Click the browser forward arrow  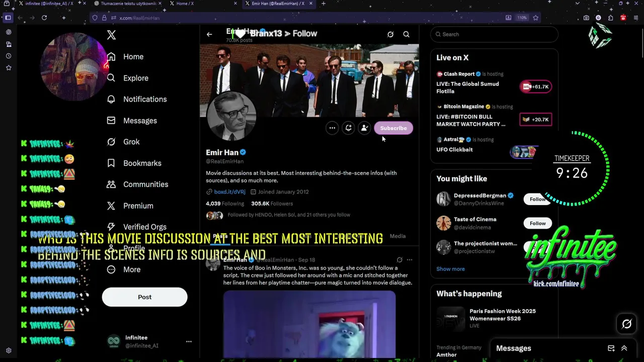32,18
